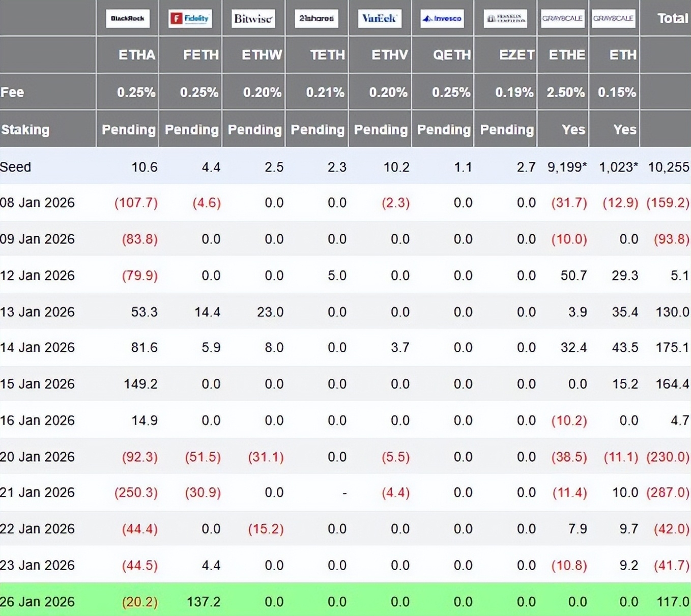Select the "0.15%" fee value
This screenshot has width=691, height=616.
click(617, 92)
